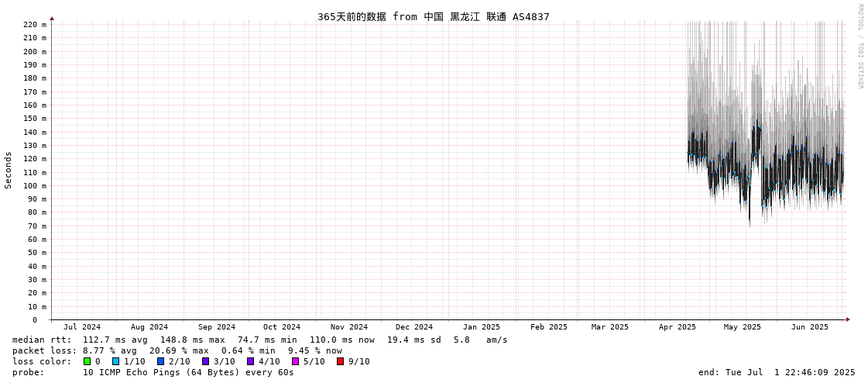Click the '0' y-axis origin label

(34, 320)
